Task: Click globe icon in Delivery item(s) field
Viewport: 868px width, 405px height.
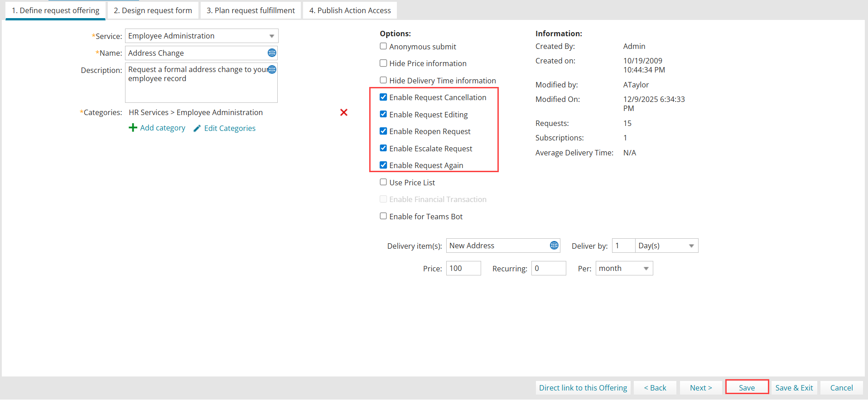Action: 554,246
